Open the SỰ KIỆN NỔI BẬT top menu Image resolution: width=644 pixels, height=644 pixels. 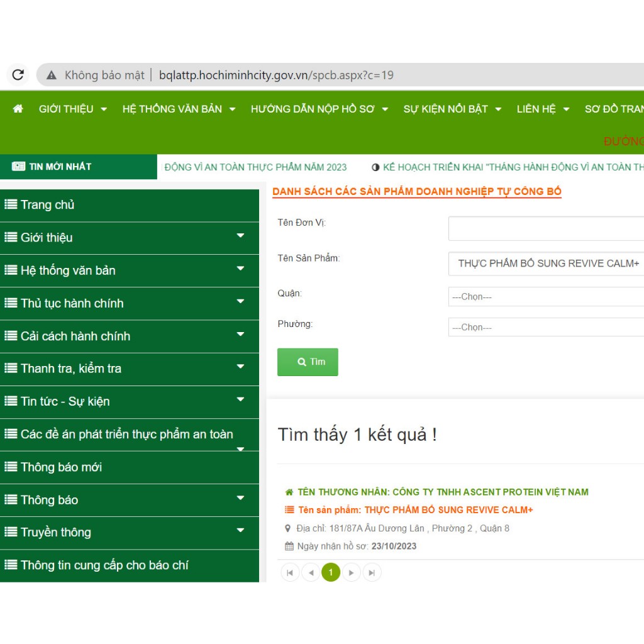pos(452,109)
